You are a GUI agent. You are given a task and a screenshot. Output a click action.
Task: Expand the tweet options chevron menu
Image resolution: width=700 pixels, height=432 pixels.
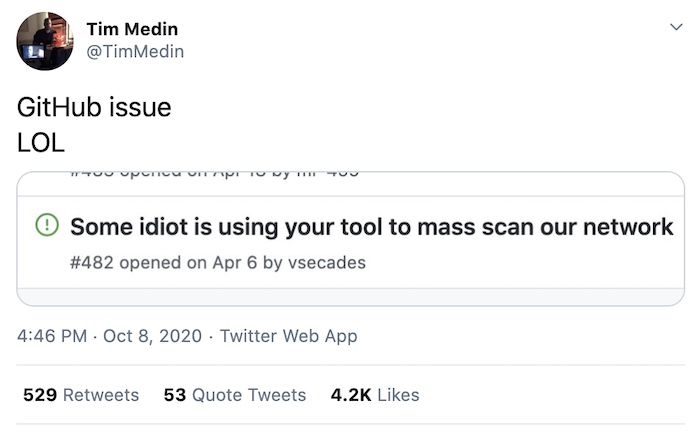[676, 27]
